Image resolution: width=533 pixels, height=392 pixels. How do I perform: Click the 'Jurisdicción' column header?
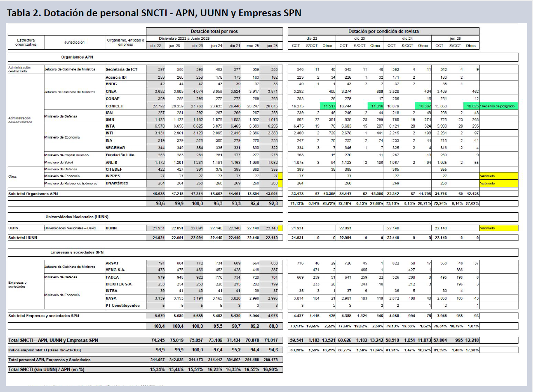coord(74,42)
